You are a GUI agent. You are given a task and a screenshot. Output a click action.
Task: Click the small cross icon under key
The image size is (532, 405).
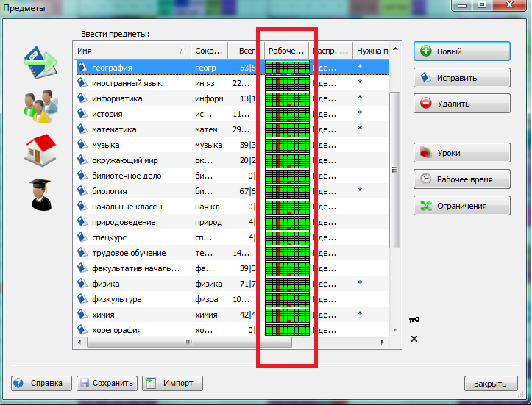(414, 339)
